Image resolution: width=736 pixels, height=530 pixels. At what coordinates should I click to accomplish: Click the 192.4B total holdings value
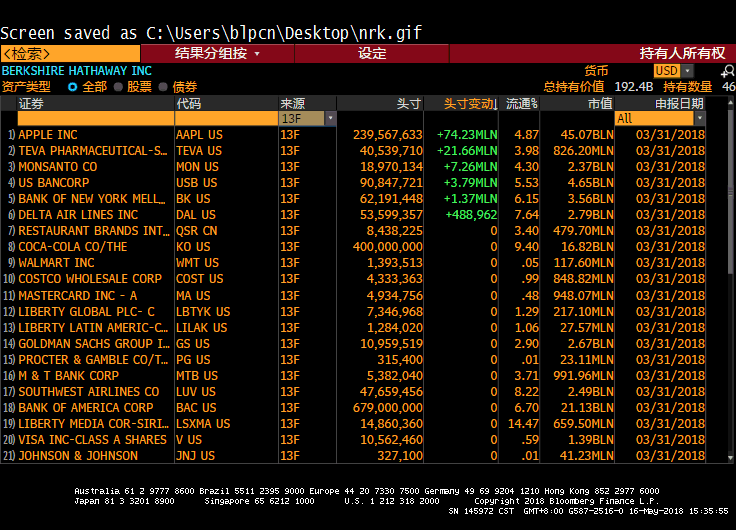(x=634, y=87)
